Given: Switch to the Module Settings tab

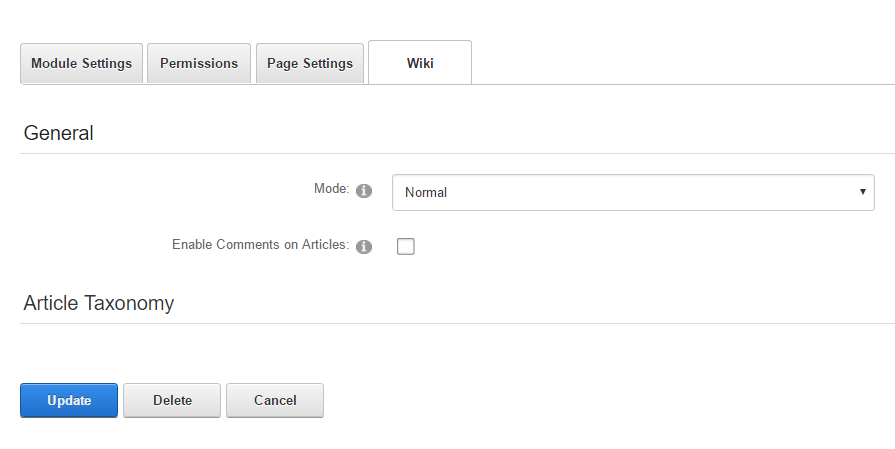Looking at the screenshot, I should [x=81, y=63].
